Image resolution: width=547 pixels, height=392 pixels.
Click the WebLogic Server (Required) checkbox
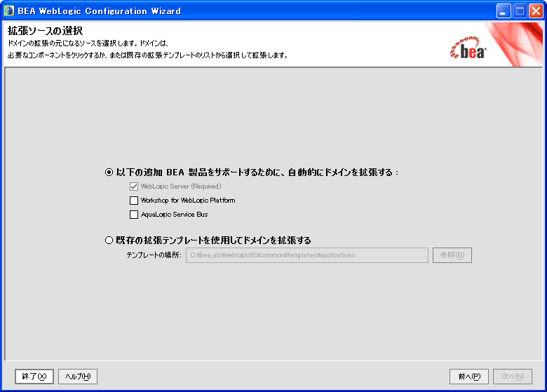134,187
